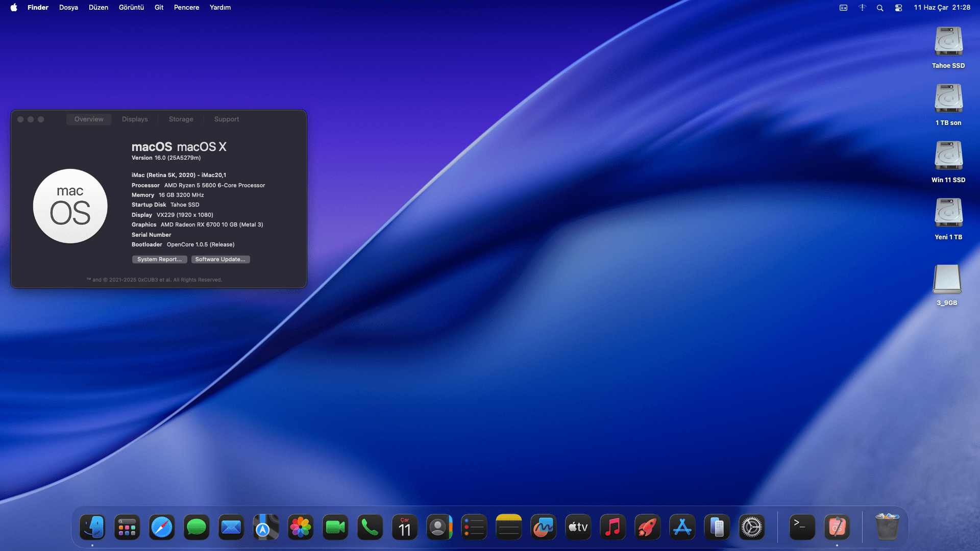Launch the Photos app
980x551 pixels.
point(301,527)
